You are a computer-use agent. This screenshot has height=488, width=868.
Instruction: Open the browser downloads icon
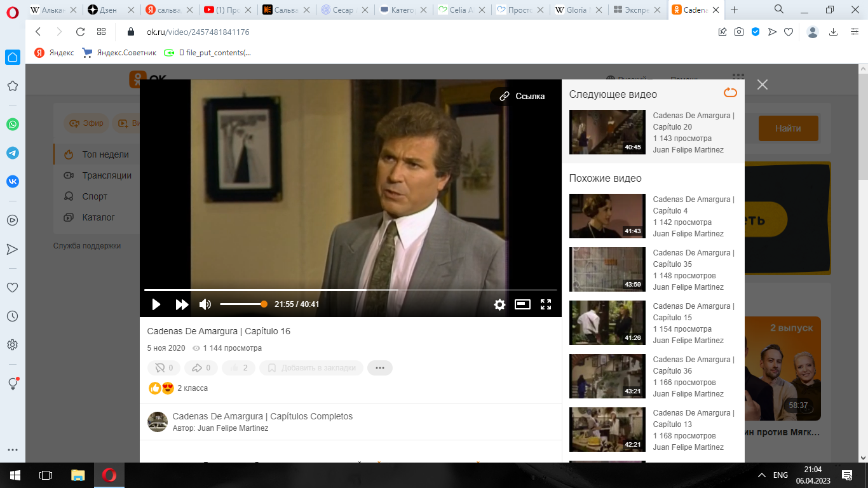[834, 32]
